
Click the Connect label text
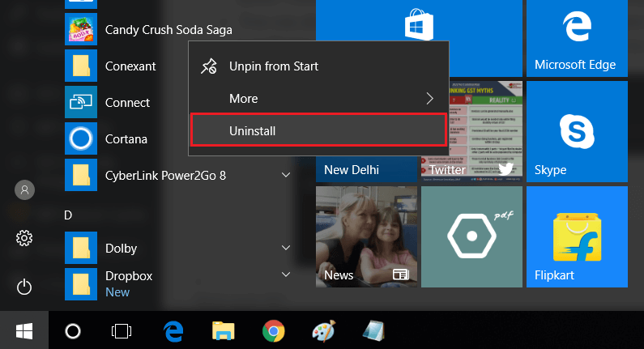[127, 103]
